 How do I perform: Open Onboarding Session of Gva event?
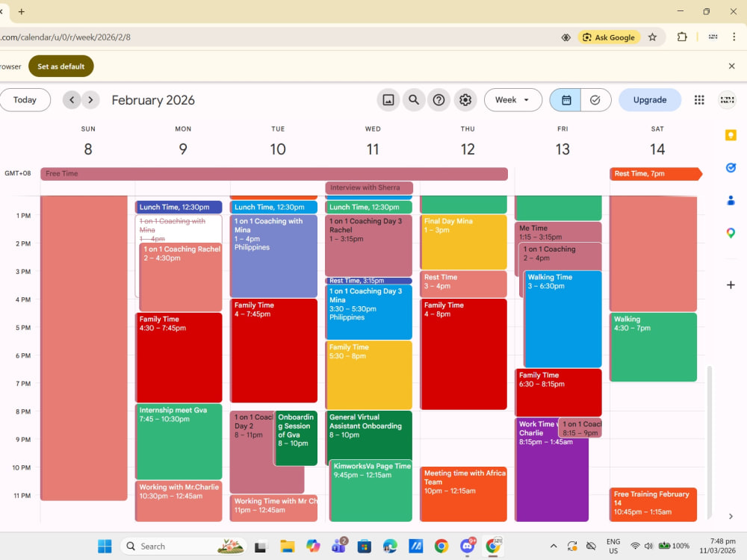coord(296,438)
